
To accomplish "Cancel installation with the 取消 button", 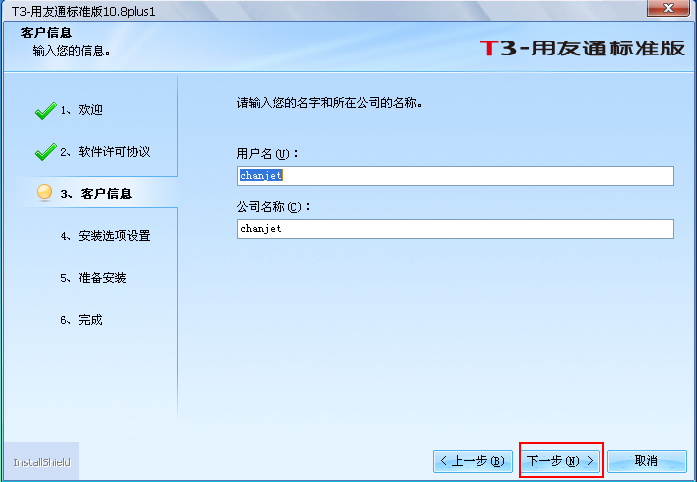I will click(647, 461).
